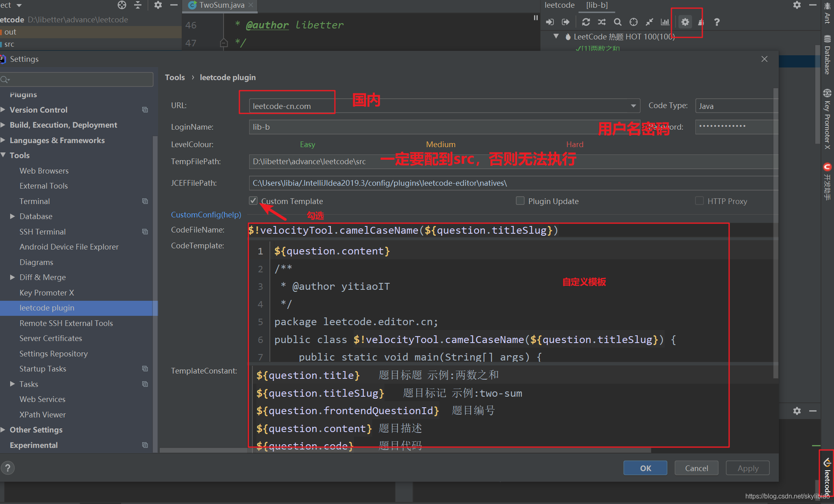Viewport: 834px width, 504px height.
Task: Click copy icon beside Version Control
Action: point(145,110)
